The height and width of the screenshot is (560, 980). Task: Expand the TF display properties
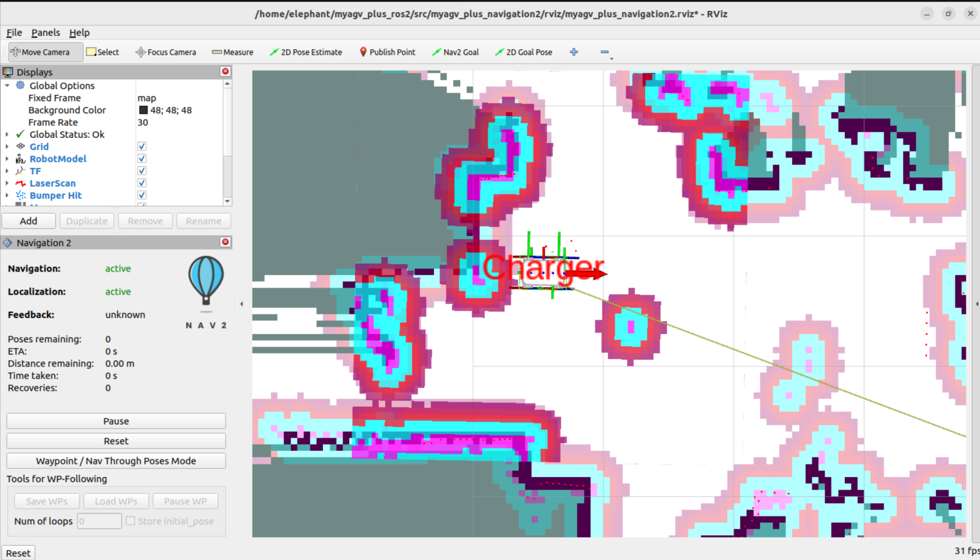click(x=7, y=170)
